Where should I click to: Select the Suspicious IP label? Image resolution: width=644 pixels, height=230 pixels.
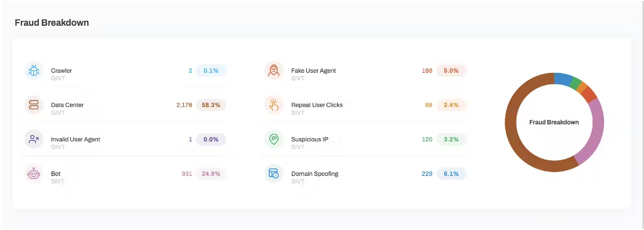309,139
